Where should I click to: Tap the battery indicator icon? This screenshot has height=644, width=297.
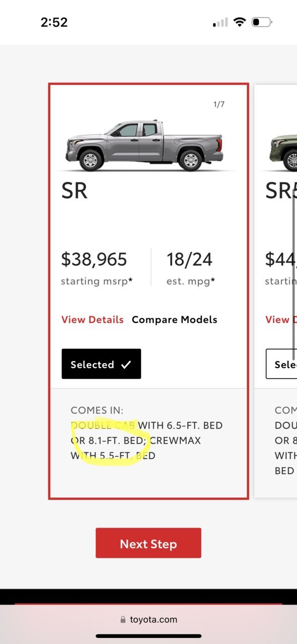tap(262, 22)
